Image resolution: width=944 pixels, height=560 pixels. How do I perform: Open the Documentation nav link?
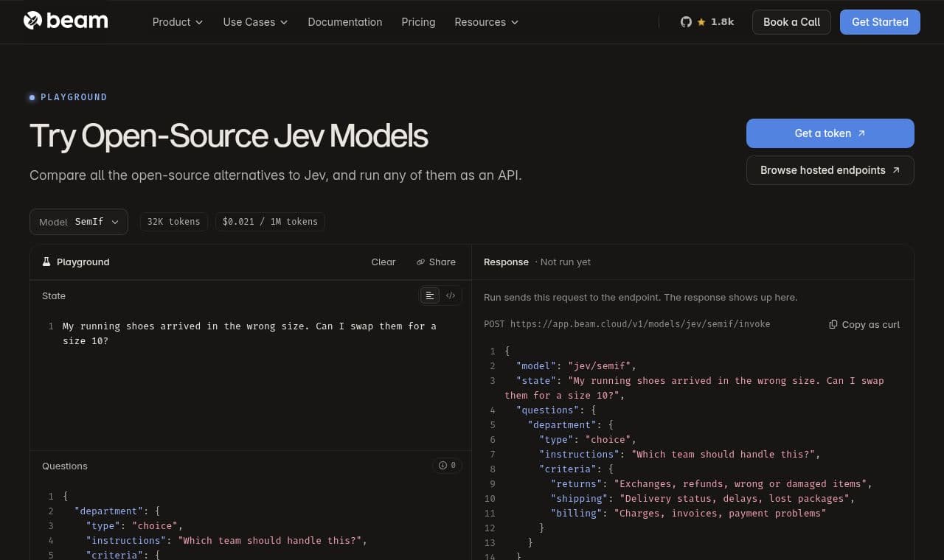coord(345,22)
